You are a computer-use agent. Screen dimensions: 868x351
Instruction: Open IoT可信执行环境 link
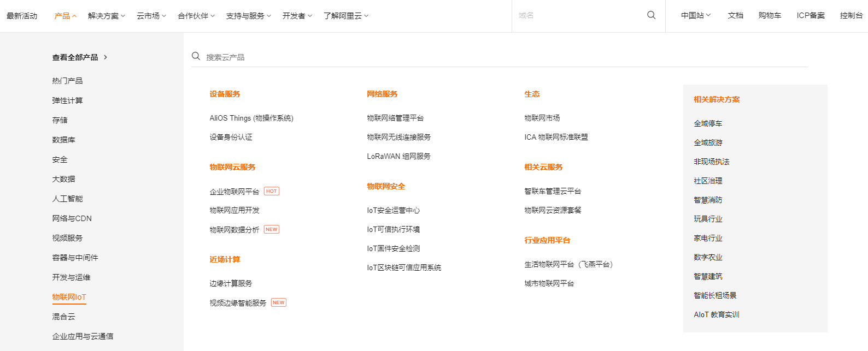pos(394,229)
